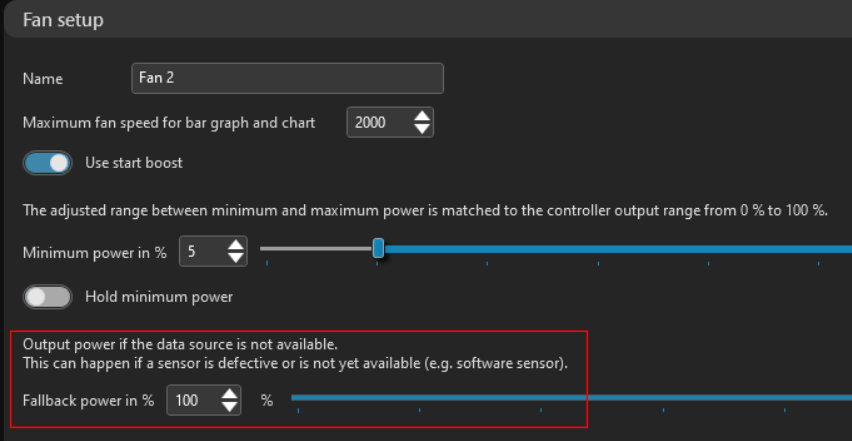
Task: Decrease Minimum power with down arrow
Action: tap(236, 257)
